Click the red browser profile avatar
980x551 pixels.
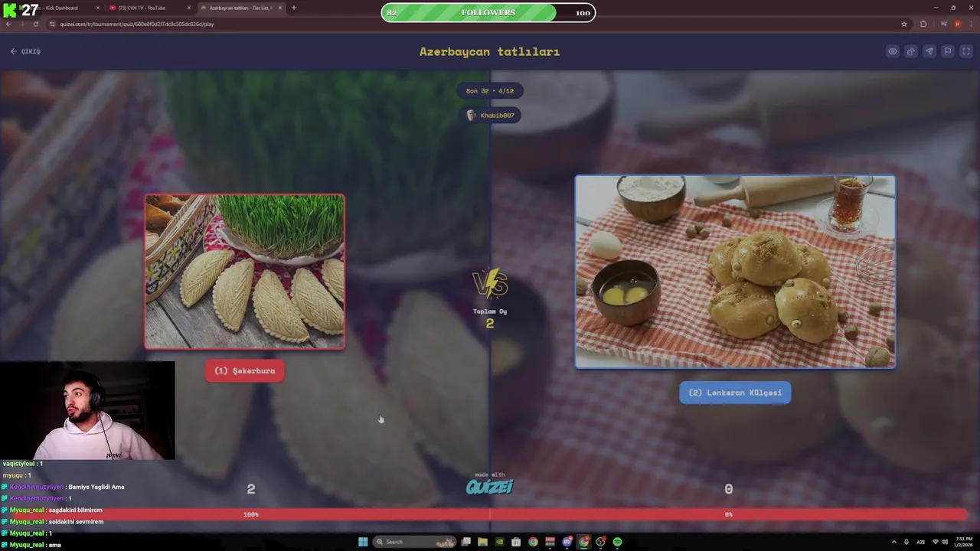(x=957, y=24)
